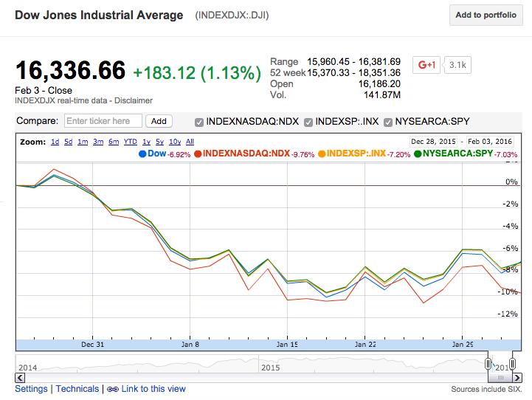532x400 pixels.
Task: Select the NYSEARCA:SPY legend label in chart
Action: point(457,154)
